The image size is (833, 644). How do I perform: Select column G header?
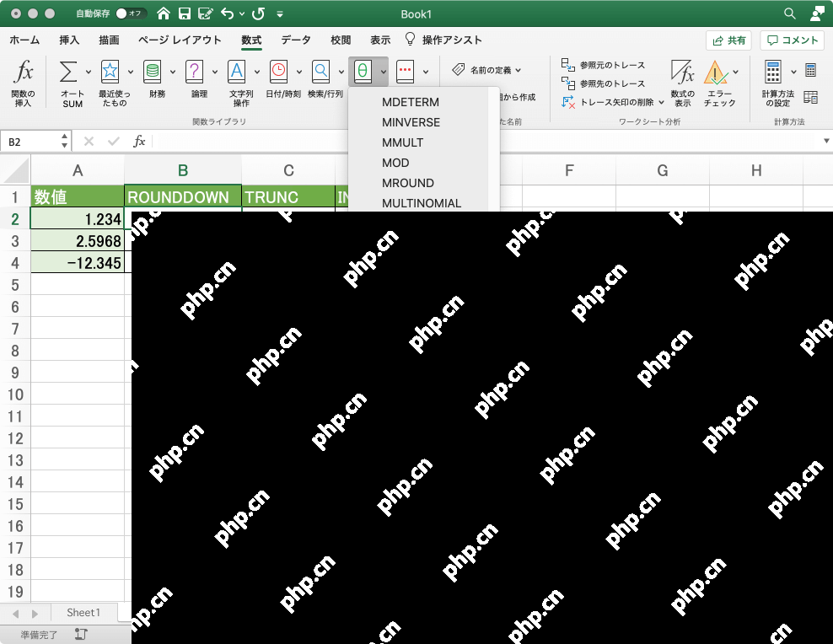663,170
